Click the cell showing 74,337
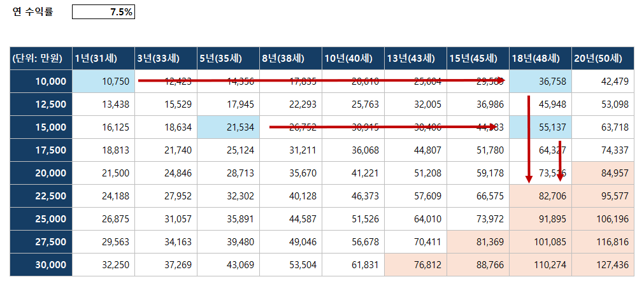This screenshot has height=286, width=644. click(x=603, y=150)
